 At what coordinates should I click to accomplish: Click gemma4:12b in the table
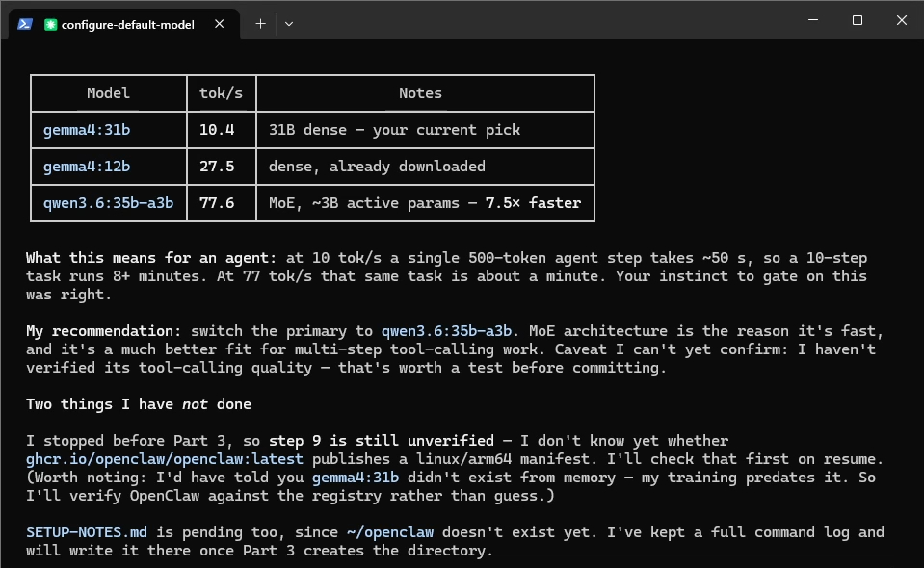87,167
